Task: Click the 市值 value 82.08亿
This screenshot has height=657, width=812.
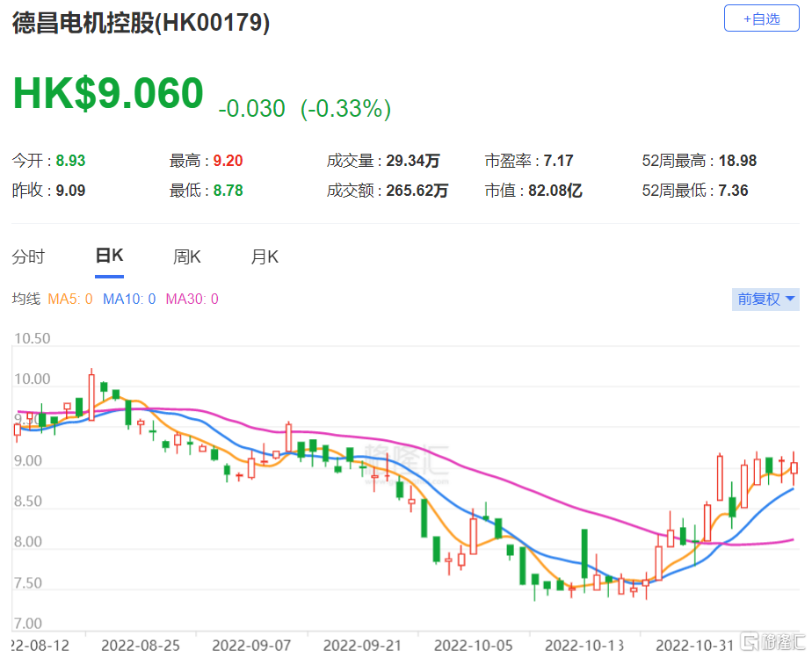Action: [555, 191]
